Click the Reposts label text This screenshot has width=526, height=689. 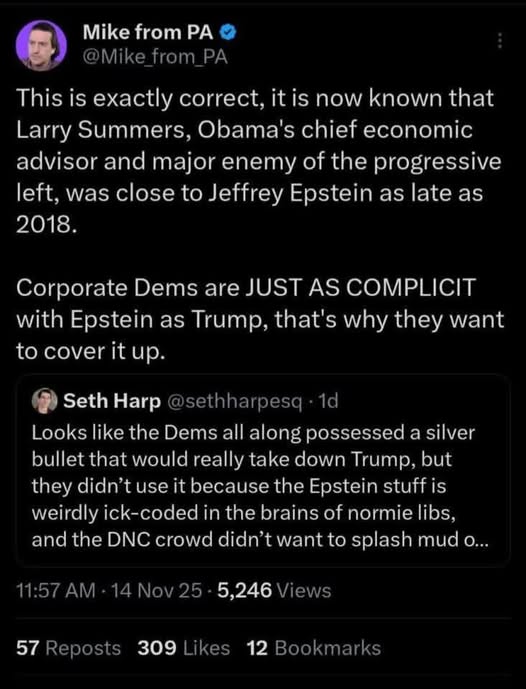pyautogui.click(x=83, y=648)
